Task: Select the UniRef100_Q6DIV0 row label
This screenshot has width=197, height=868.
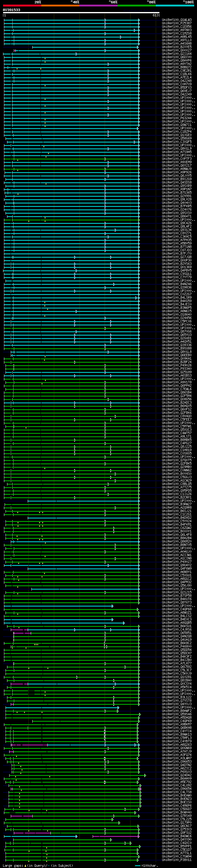Action: 177,57
